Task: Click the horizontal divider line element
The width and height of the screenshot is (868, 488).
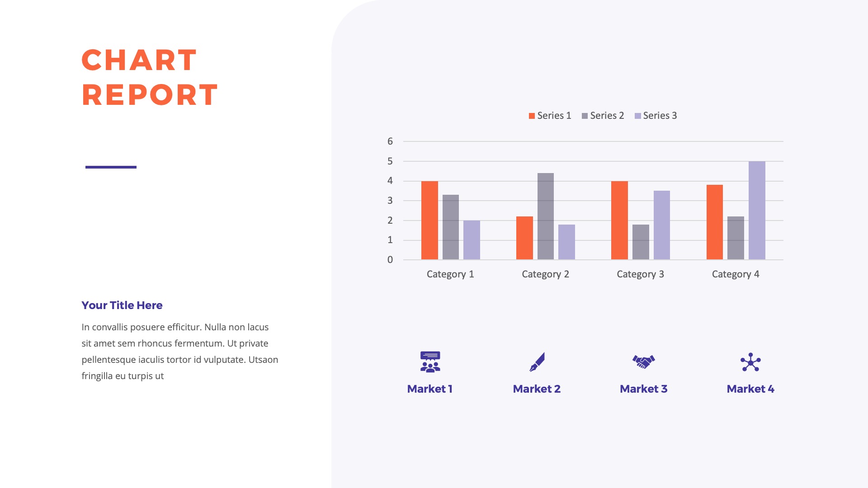Action: pos(110,166)
